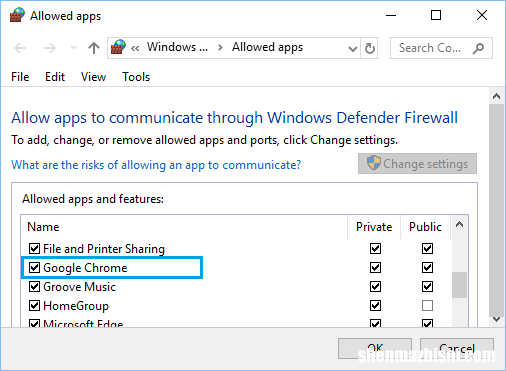Toggle Groove Music name checkbox

click(x=34, y=286)
